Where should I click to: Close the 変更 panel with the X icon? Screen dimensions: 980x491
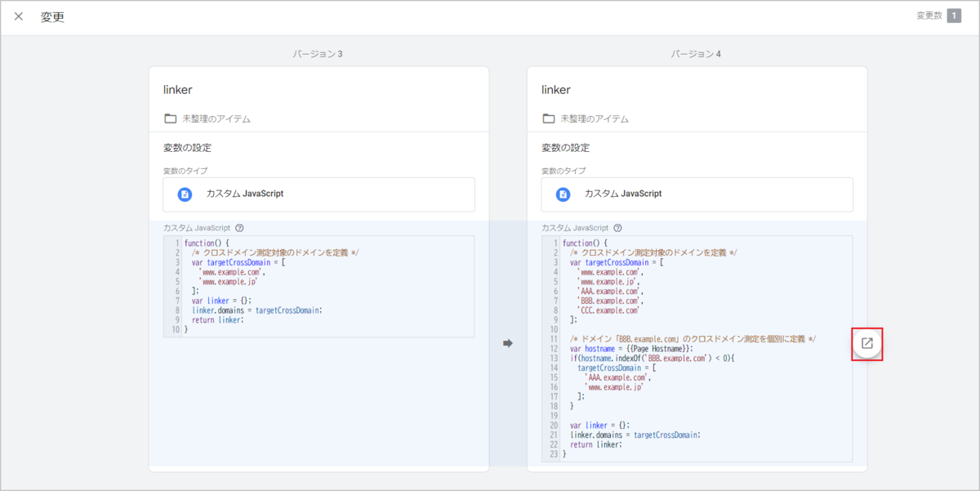point(19,17)
